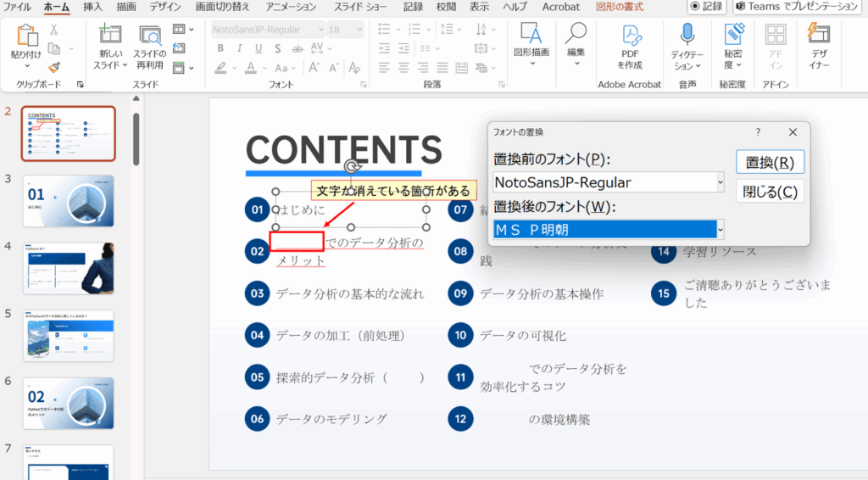Switch to the 挿入 (Insert) tab
The width and height of the screenshot is (868, 480).
(x=94, y=7)
